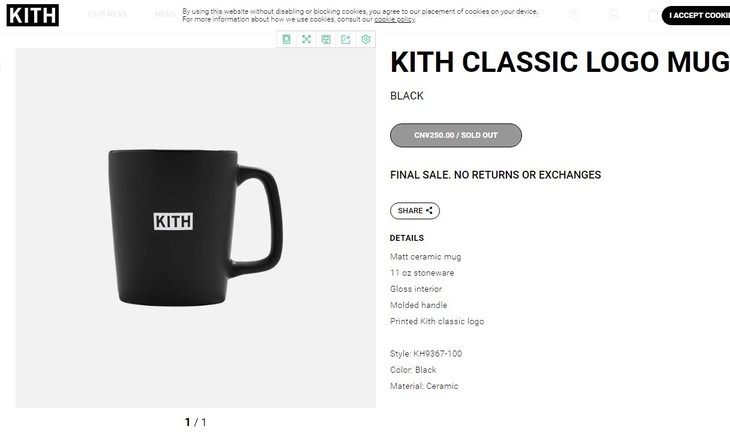This screenshot has height=432, width=730.
Task: Click the expand arrows icon above image
Action: pos(306,40)
